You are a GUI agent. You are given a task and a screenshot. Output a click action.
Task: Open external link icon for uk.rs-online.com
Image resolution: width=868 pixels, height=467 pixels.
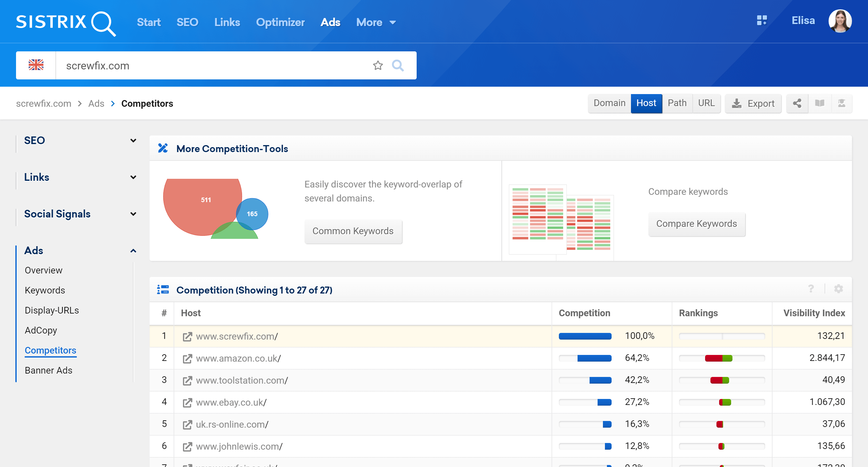(x=187, y=425)
